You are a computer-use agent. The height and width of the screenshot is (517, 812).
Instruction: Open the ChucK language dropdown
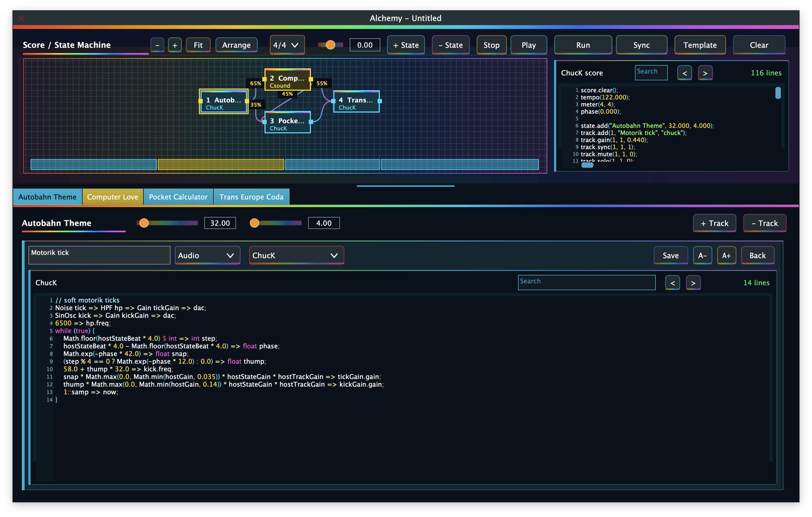[296, 255]
